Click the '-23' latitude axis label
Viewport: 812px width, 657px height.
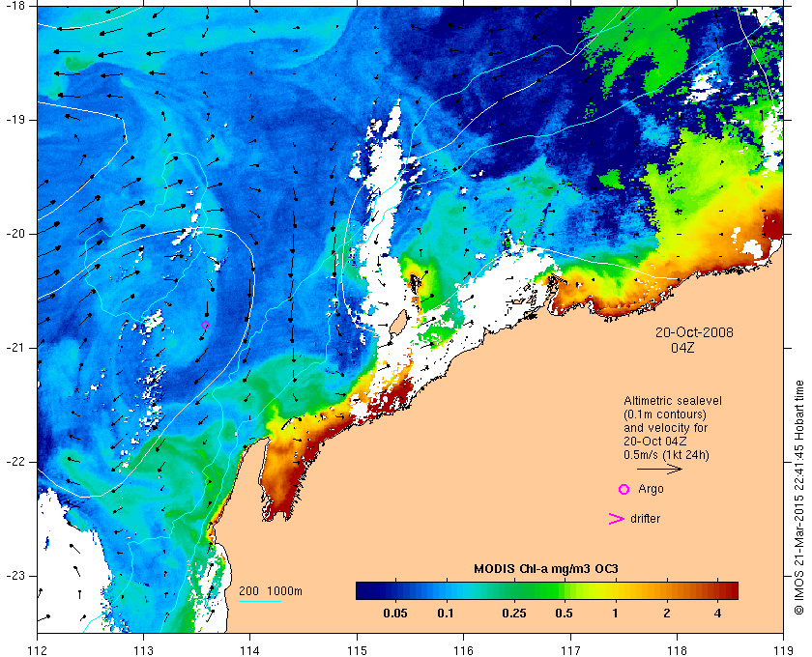pyautogui.click(x=14, y=575)
